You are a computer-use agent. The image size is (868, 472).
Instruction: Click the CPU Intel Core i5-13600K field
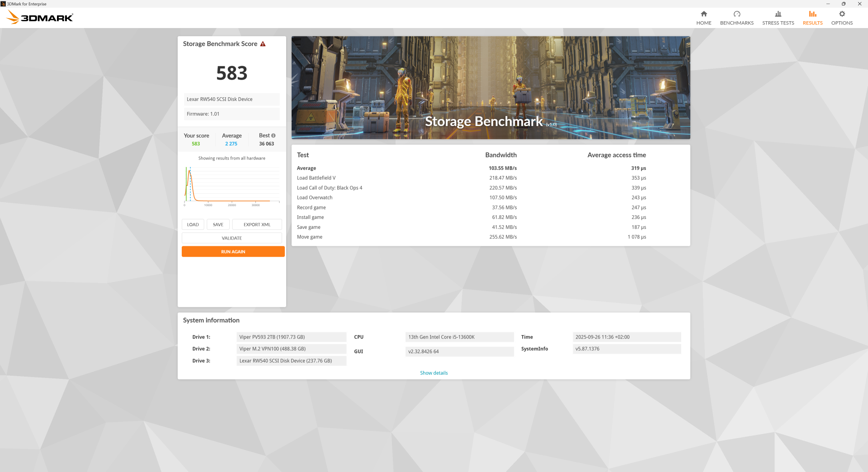click(459, 337)
